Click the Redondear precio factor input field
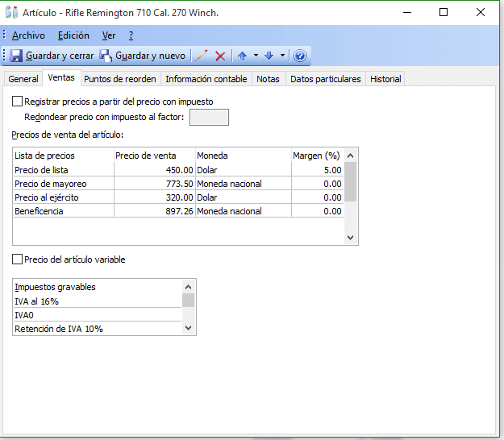 pyautogui.click(x=209, y=117)
